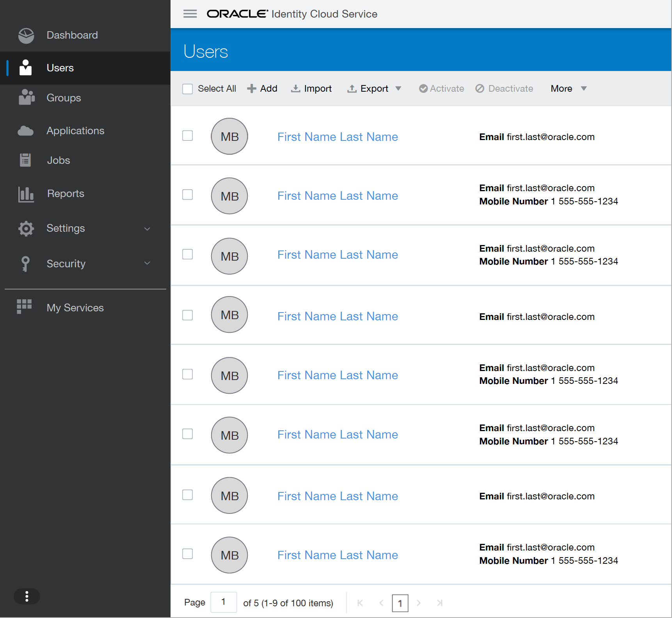Click the Activate checkmark icon
The image size is (672, 618).
[423, 89]
